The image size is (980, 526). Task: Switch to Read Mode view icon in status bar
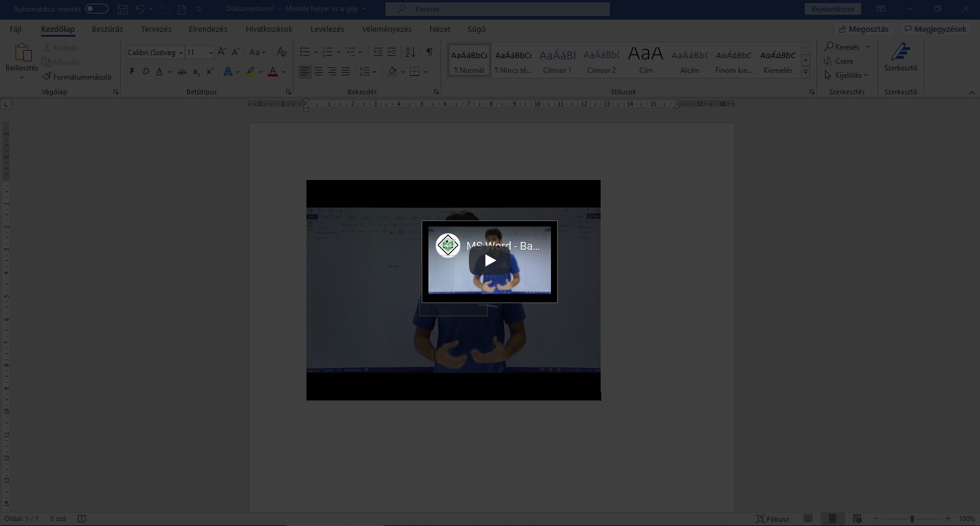808,519
